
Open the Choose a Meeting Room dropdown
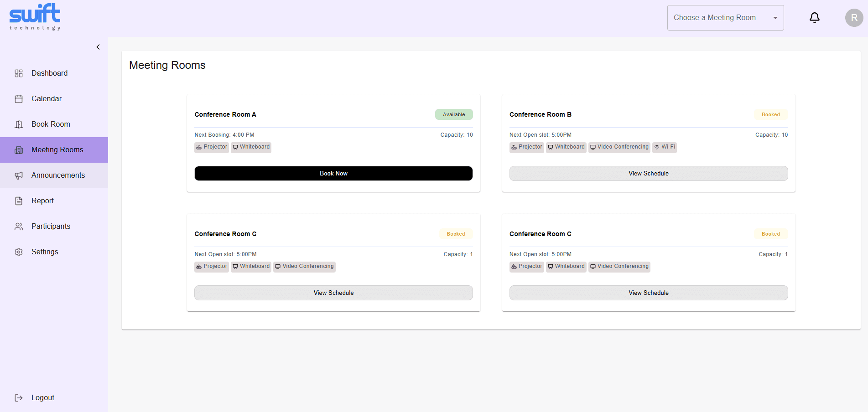coord(725,18)
